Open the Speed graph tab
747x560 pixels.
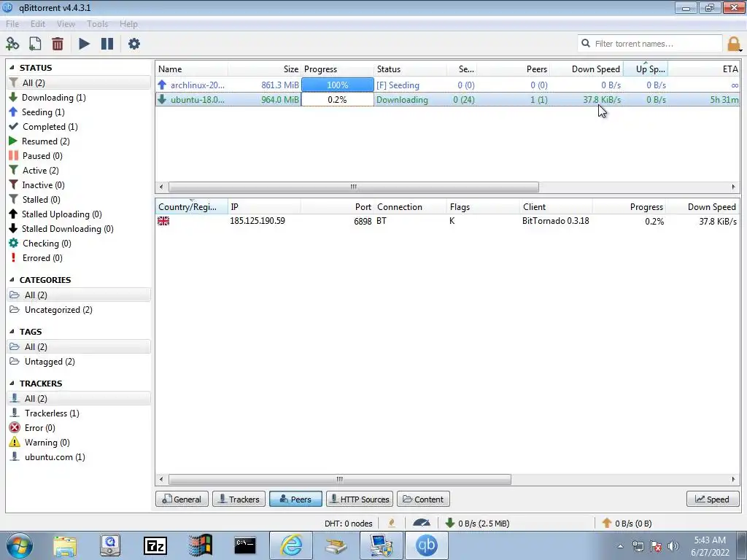[x=712, y=499]
